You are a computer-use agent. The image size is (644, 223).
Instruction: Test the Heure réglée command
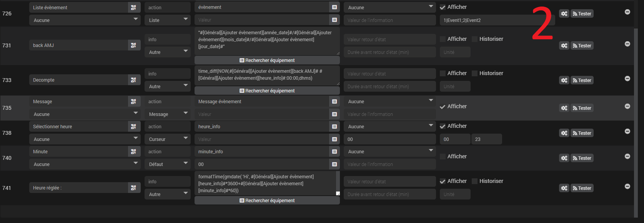(582, 188)
